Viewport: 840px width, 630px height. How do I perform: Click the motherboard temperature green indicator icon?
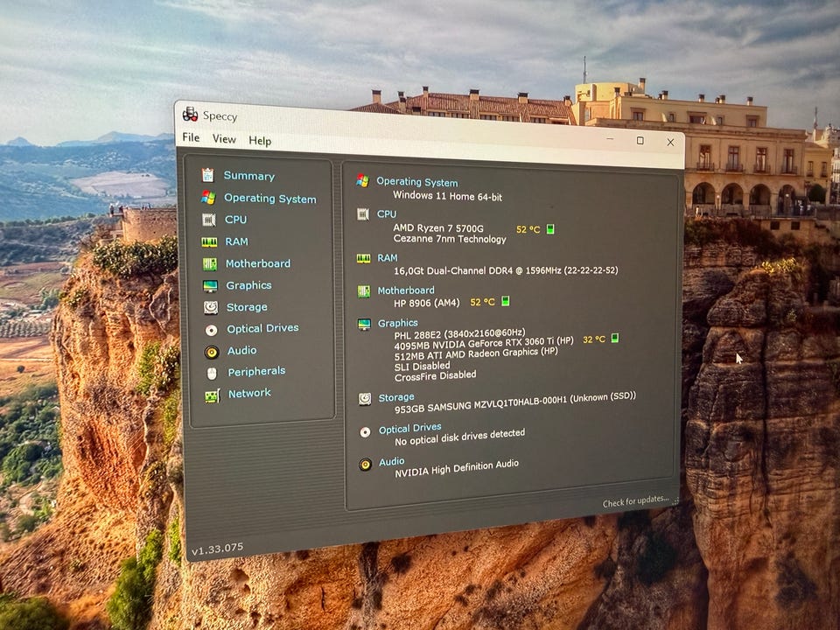pos(505,301)
